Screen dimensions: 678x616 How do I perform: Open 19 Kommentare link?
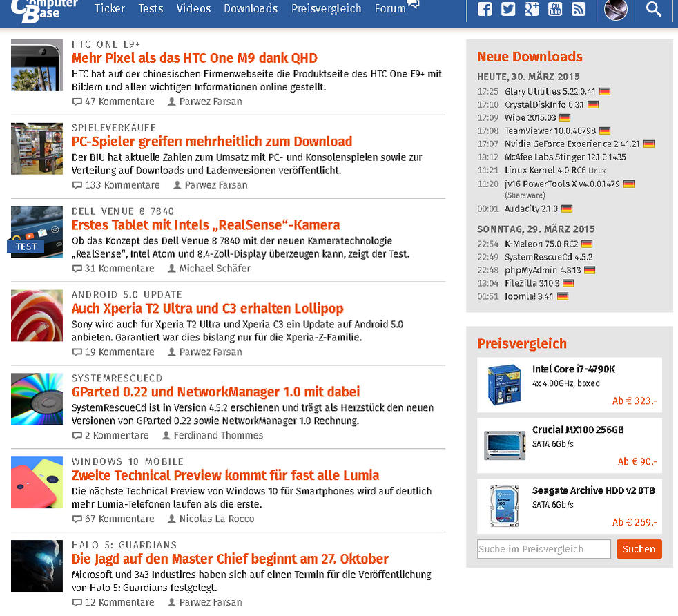(x=113, y=352)
